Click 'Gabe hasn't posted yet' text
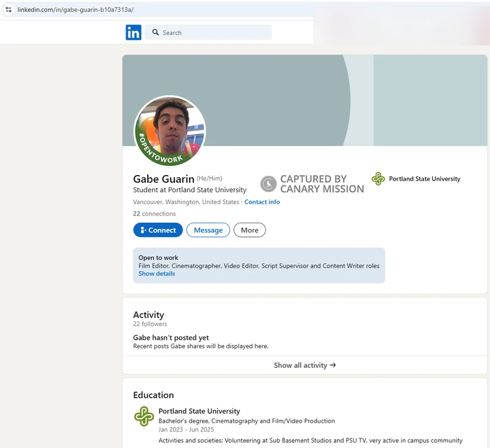Screen dimensions: 490x448 171,337
